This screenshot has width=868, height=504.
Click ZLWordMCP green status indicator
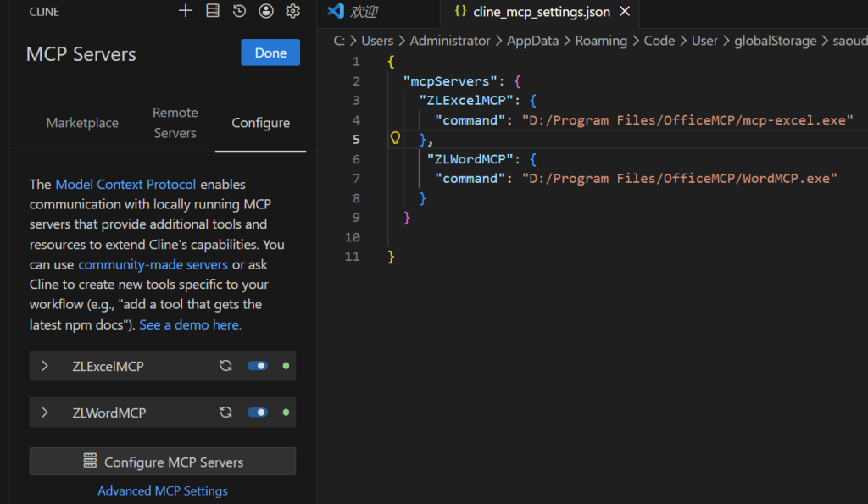click(286, 413)
